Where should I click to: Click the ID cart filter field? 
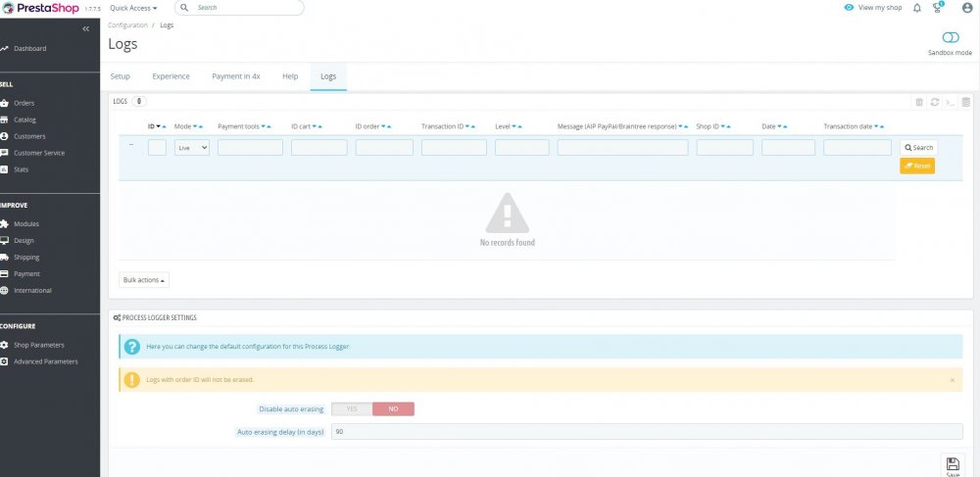click(318, 147)
